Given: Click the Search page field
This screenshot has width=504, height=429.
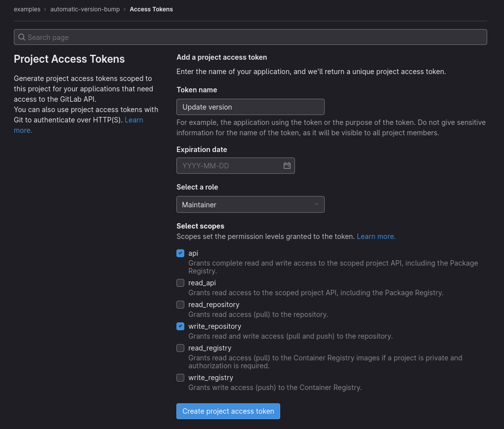Looking at the screenshot, I should 251,37.
